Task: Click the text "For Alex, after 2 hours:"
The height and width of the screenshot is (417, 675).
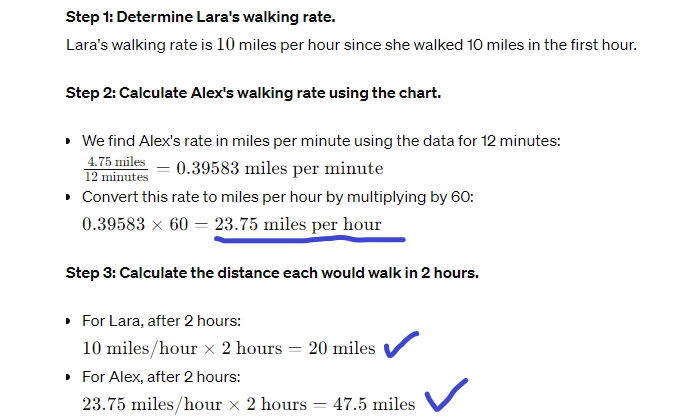Action: [x=160, y=378]
